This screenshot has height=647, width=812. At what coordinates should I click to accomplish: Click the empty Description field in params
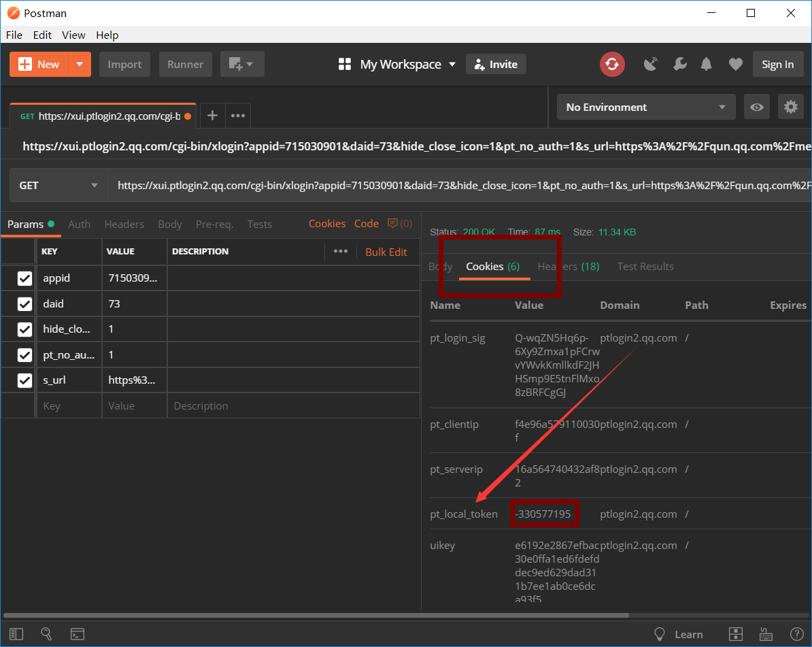point(293,405)
